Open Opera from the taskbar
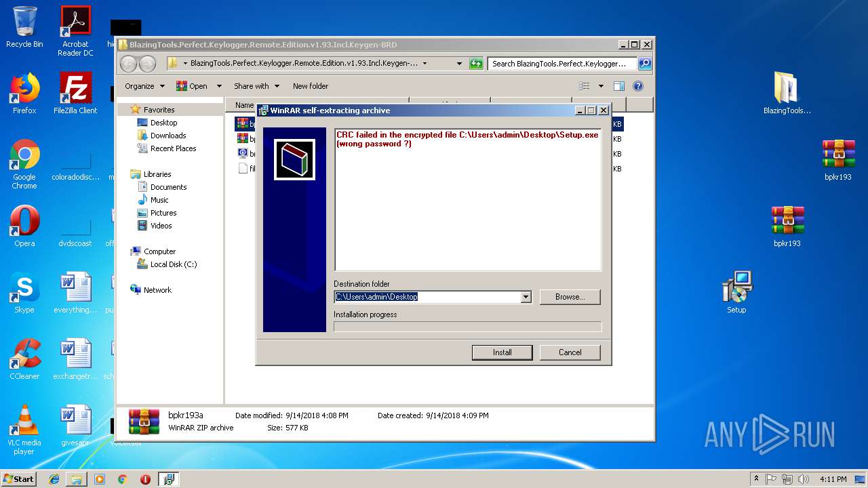Viewport: 868px width, 488px height. (145, 479)
